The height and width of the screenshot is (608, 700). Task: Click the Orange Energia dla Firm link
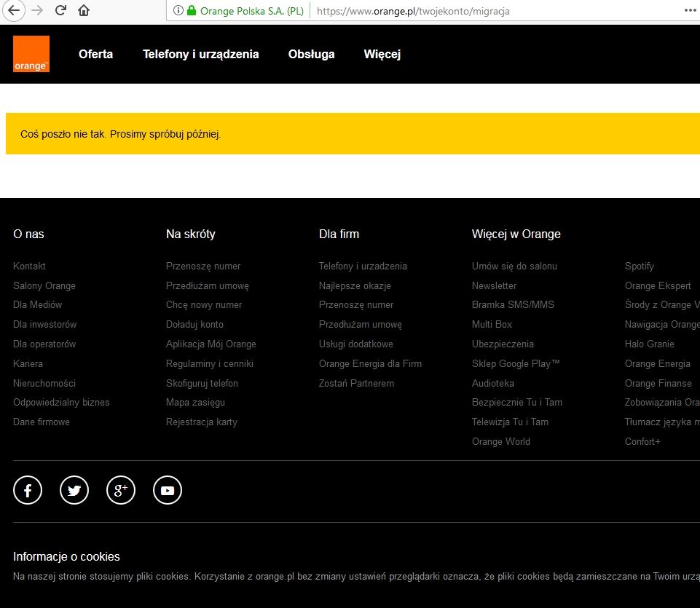(370, 363)
